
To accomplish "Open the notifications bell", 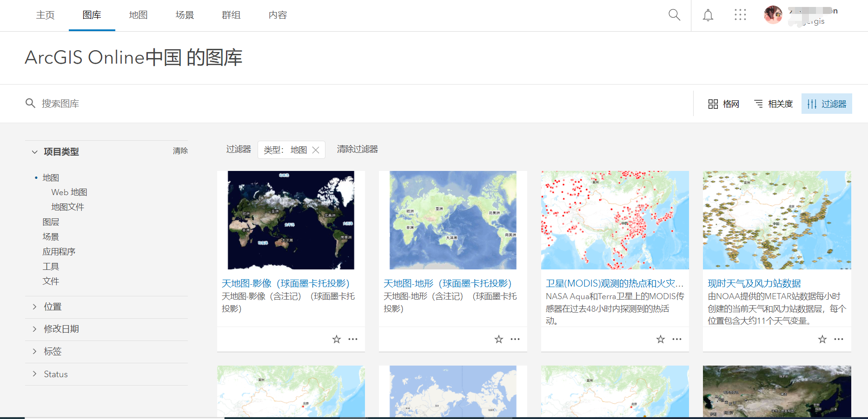I will 708,15.
